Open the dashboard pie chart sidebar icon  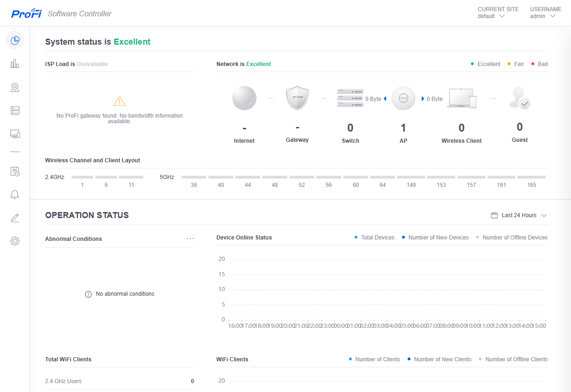click(x=15, y=40)
